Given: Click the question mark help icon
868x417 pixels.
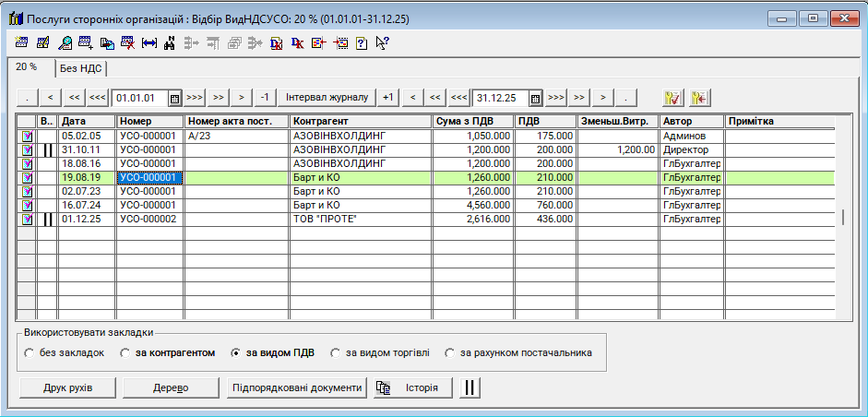Looking at the screenshot, I should click(361, 42).
